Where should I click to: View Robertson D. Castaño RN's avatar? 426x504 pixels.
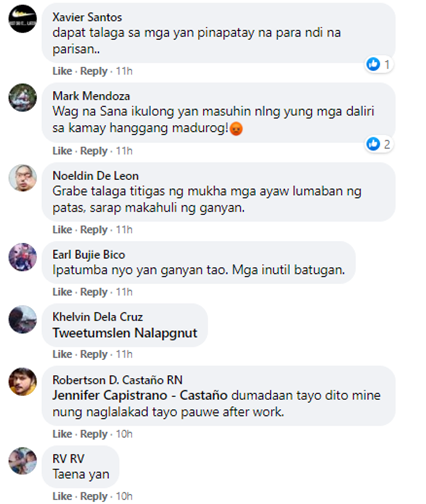pyautogui.click(x=23, y=381)
